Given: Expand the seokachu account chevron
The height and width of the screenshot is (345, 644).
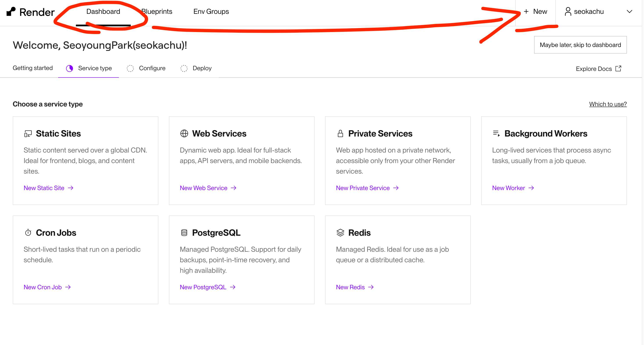Looking at the screenshot, I should 629,11.
